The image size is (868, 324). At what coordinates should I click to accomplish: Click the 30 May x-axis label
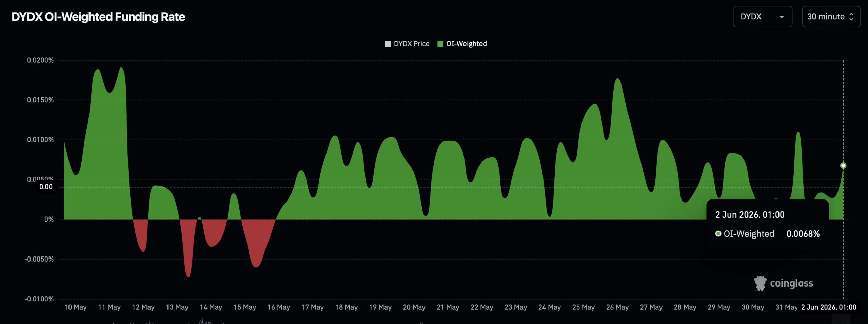coord(753,307)
